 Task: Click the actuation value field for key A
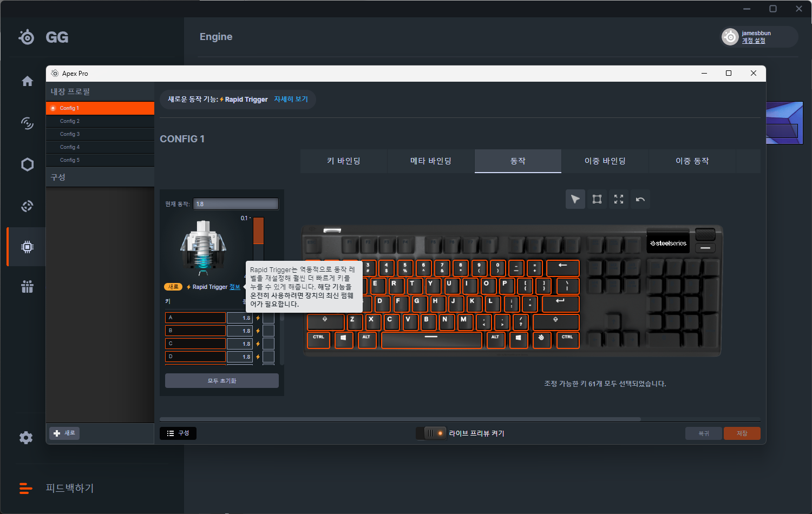240,318
